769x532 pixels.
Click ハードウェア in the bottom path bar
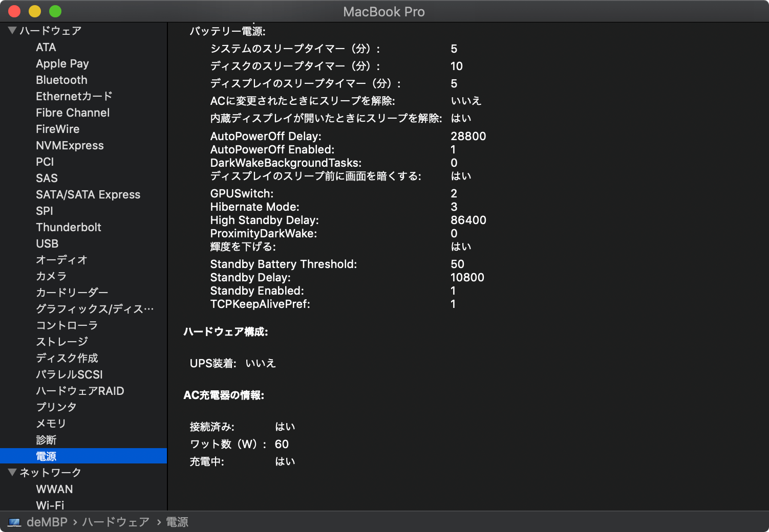(x=116, y=522)
